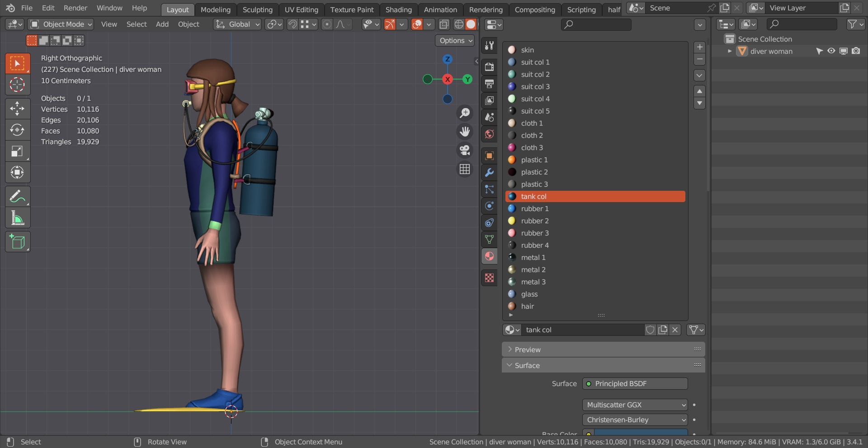
Task: Duplicate the tank col material
Action: (x=663, y=330)
